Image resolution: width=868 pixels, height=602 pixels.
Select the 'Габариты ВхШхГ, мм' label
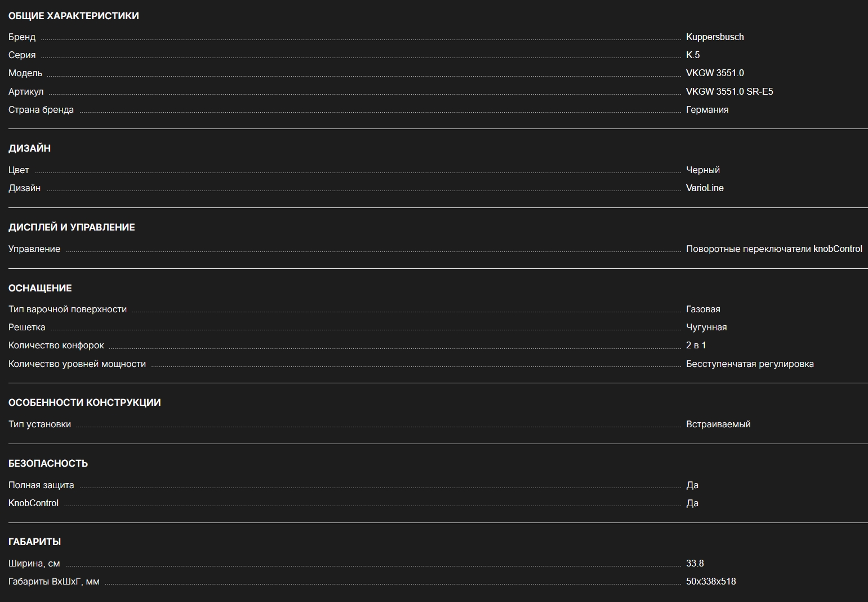(54, 582)
